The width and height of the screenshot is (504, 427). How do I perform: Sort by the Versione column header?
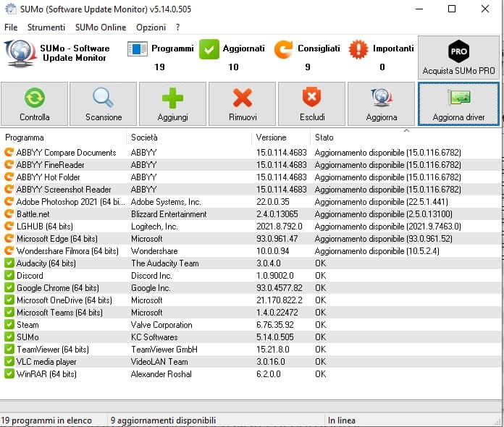pyautogui.click(x=271, y=138)
